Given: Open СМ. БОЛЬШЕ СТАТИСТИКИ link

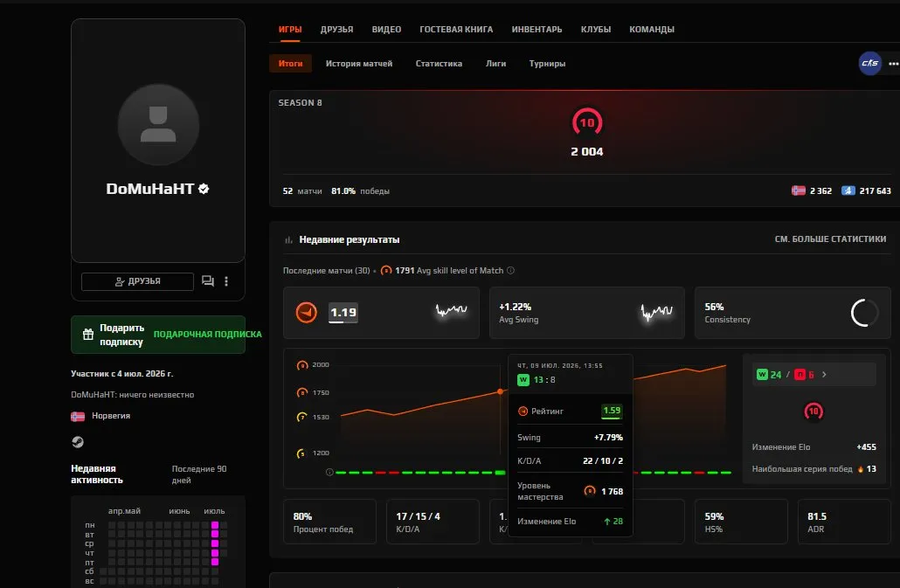Looking at the screenshot, I should coord(830,239).
